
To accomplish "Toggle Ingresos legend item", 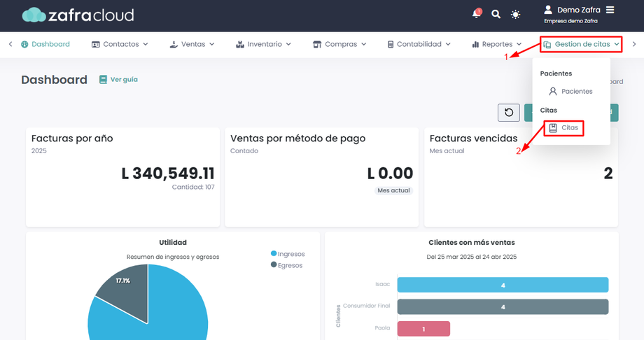I will tap(288, 254).
